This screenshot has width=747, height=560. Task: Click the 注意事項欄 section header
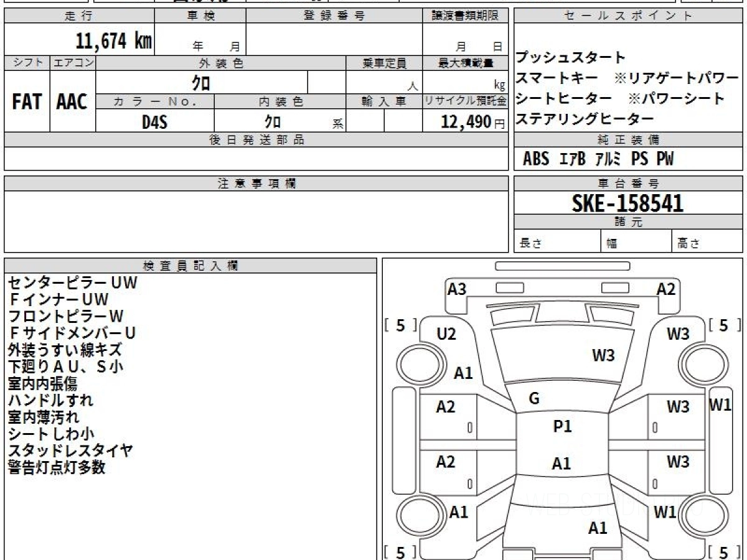pyautogui.click(x=256, y=184)
